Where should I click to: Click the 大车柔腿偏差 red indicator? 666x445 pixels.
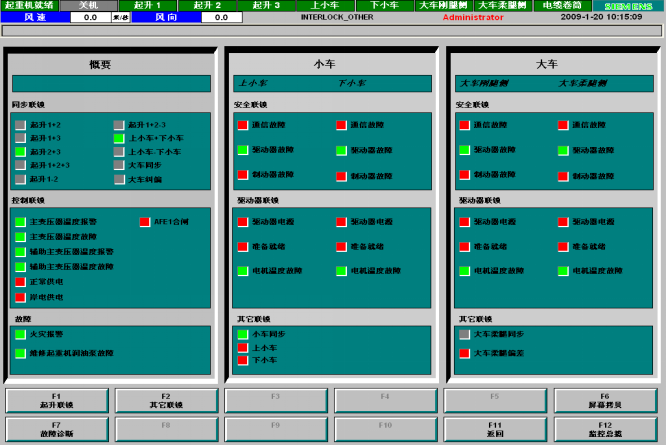click(464, 353)
